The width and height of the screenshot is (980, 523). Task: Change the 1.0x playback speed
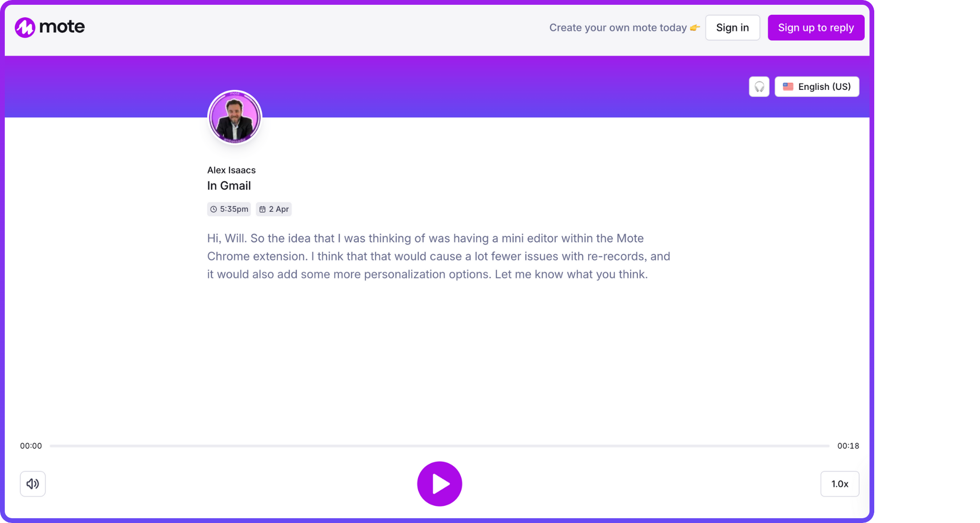(x=839, y=484)
